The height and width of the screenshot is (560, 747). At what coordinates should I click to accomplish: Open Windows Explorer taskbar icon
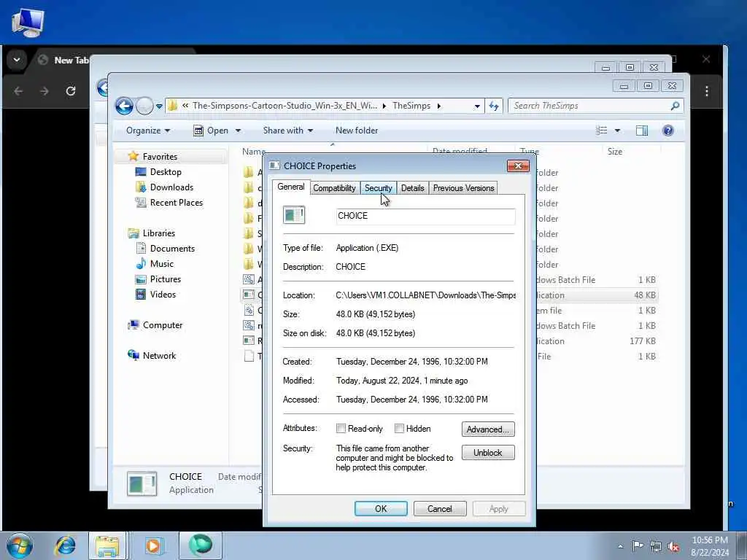pos(107,545)
